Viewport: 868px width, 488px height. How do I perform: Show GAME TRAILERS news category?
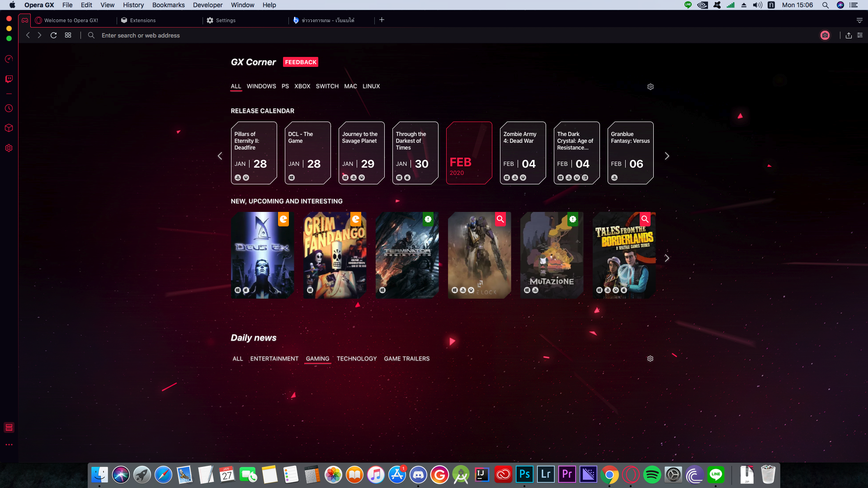(407, 359)
